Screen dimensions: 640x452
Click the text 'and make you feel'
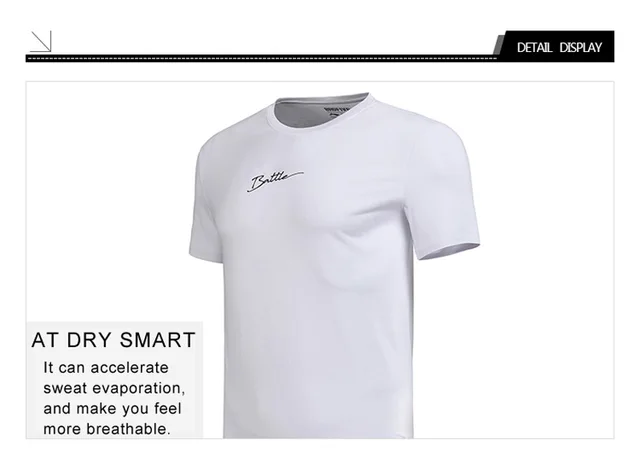[112, 409]
